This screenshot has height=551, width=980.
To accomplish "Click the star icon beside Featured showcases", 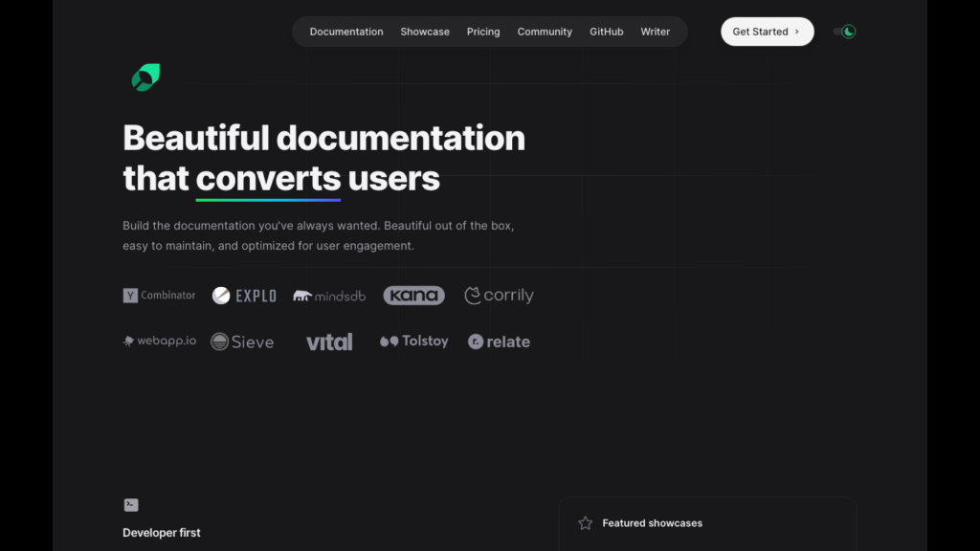I will click(x=586, y=523).
